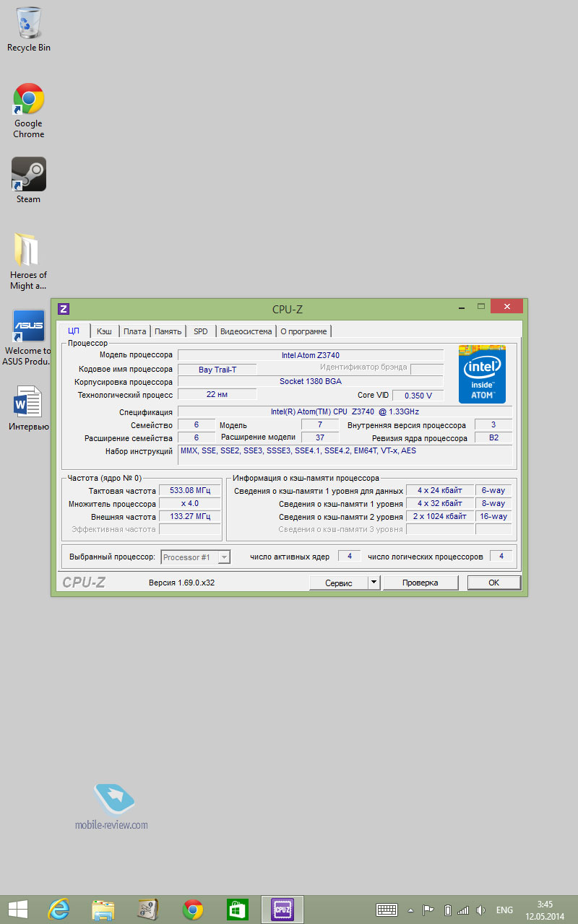This screenshot has width=578, height=924.
Task: Click the Проверка button
Action: pyautogui.click(x=420, y=583)
